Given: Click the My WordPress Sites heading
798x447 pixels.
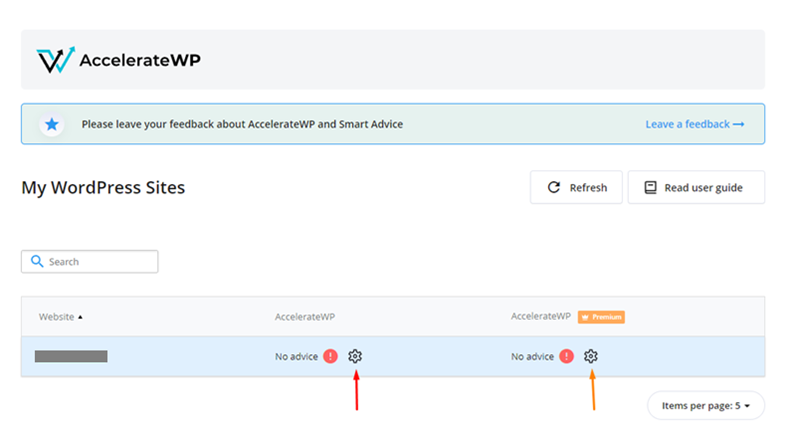Looking at the screenshot, I should point(103,187).
